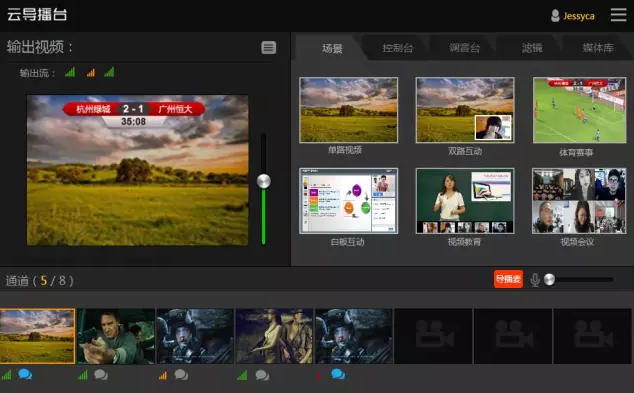Click the output volume vertical slider knob
The image size is (634, 393).
click(264, 181)
